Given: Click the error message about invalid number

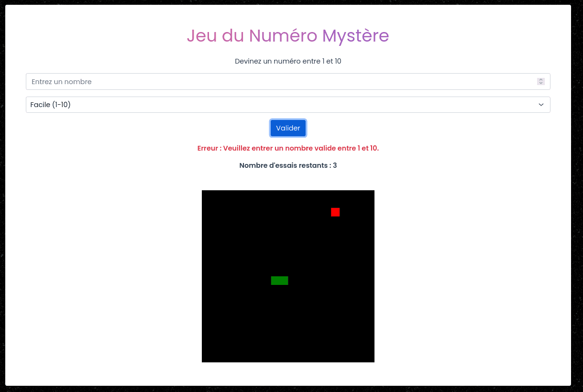Looking at the screenshot, I should (288, 148).
